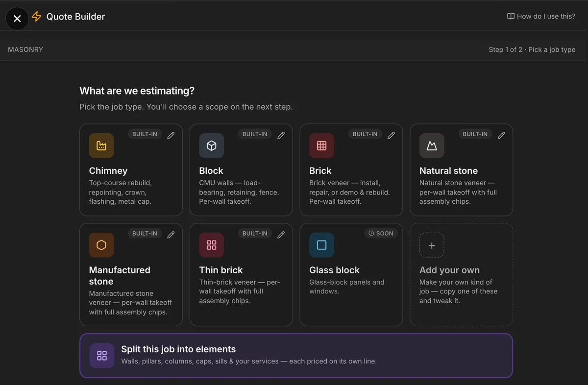Click the 'Glass-block panels and windows.' description

point(347,287)
